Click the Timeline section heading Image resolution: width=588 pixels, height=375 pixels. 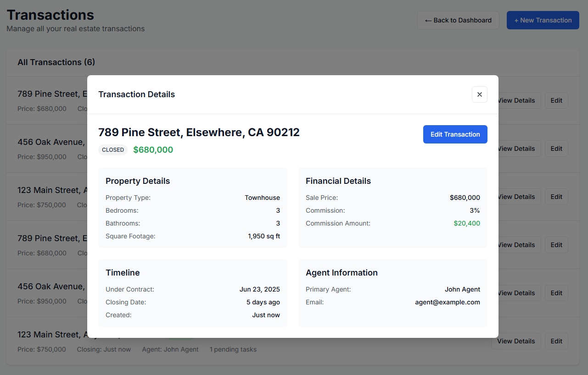click(x=123, y=273)
